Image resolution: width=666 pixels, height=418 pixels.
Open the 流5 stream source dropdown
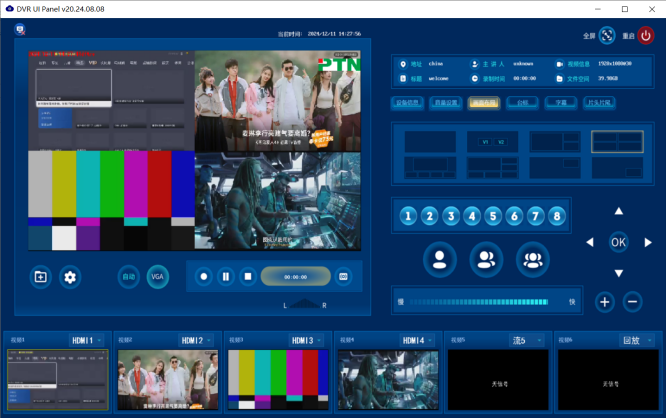click(527, 340)
